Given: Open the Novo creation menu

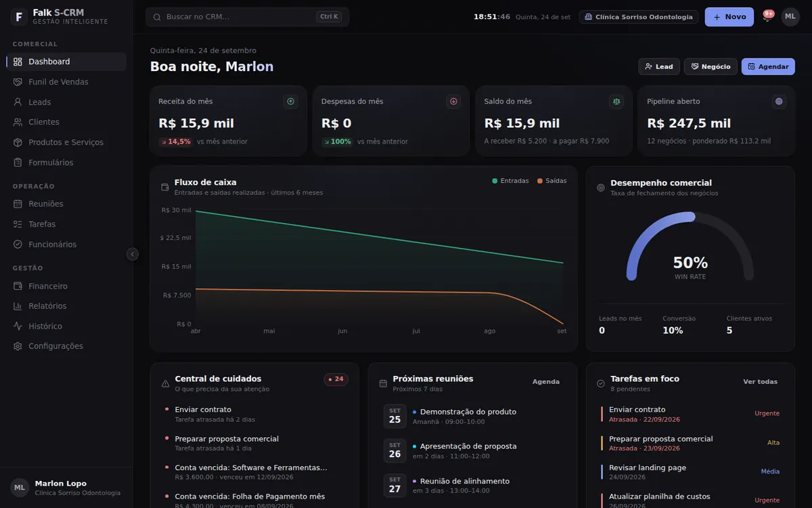Looking at the screenshot, I should click(x=729, y=17).
